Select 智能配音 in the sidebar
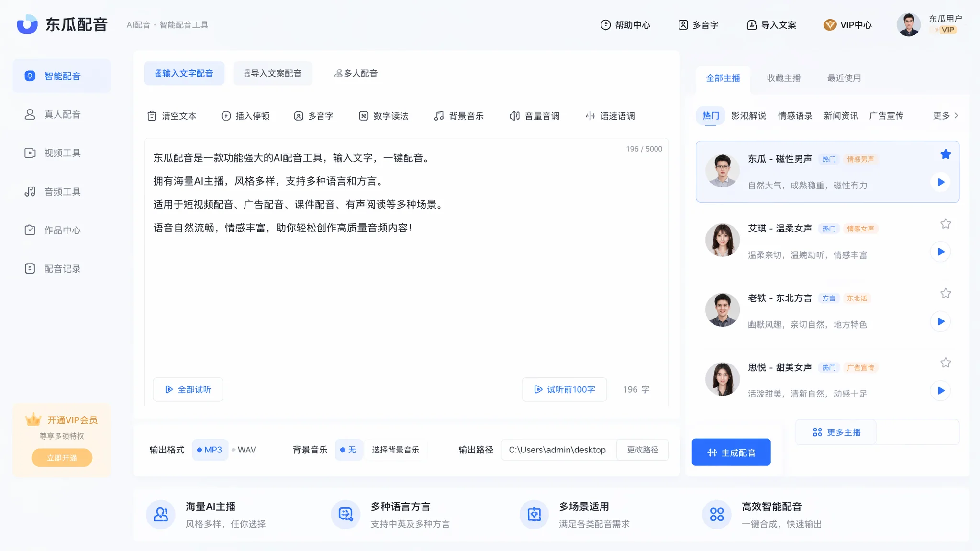Viewport: 980px width, 551px height. click(62, 76)
